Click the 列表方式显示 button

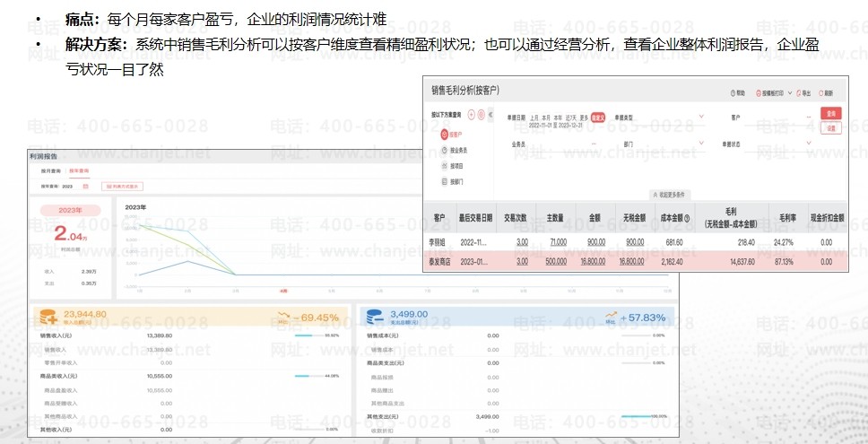coord(122,187)
